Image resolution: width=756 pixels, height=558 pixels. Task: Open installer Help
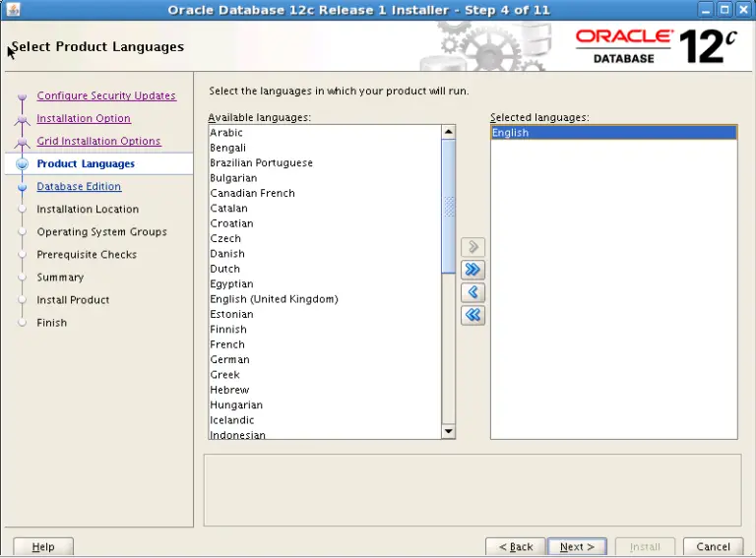[43, 546]
